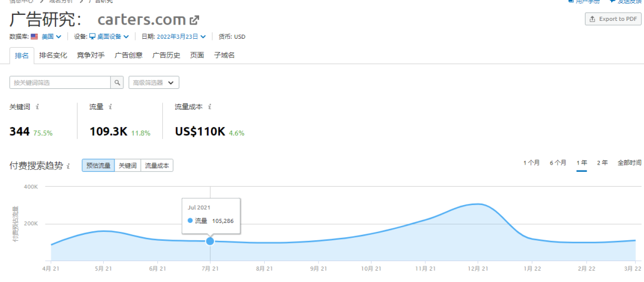Open the 页面 tab
This screenshot has width=644, height=282.
click(x=197, y=55)
